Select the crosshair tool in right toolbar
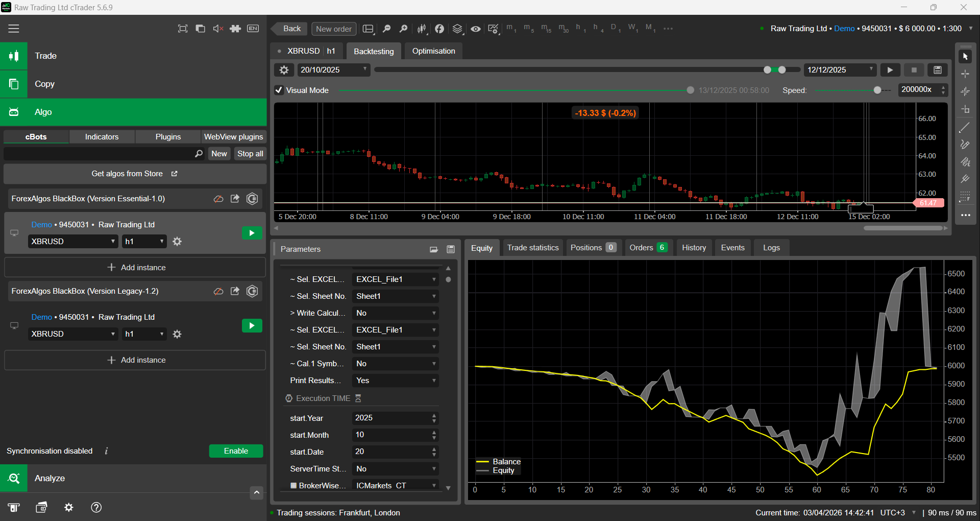The width and height of the screenshot is (980, 521). (965, 74)
